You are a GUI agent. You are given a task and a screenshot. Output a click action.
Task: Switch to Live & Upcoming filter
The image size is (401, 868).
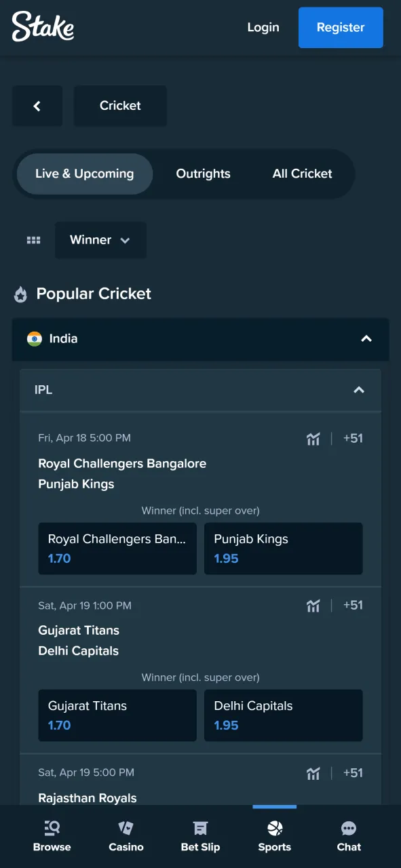pos(84,174)
